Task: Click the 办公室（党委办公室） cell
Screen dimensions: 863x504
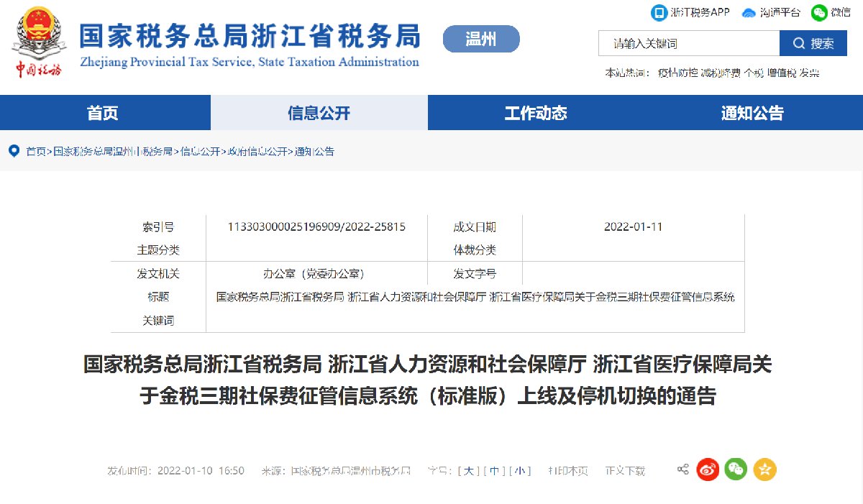Action: pyautogui.click(x=316, y=273)
